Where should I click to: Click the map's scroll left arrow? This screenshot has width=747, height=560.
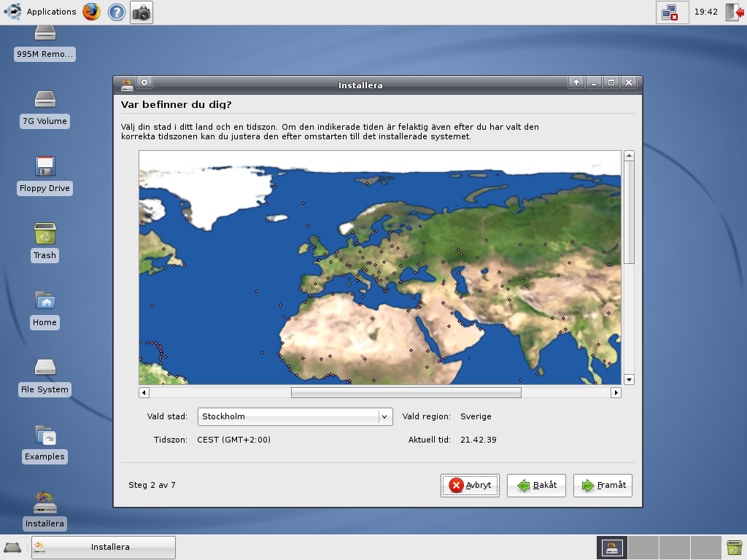point(144,393)
